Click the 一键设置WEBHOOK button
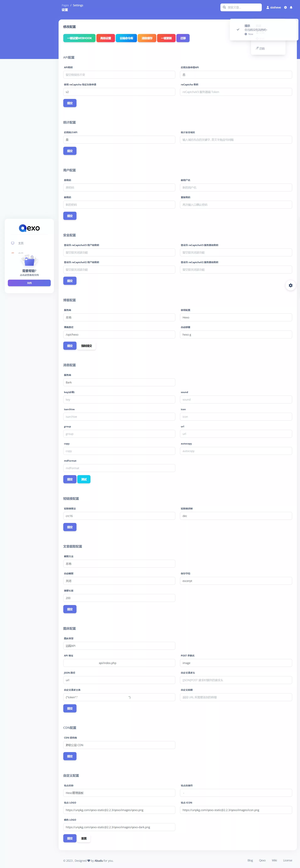The width and height of the screenshot is (300, 868). pyautogui.click(x=79, y=38)
